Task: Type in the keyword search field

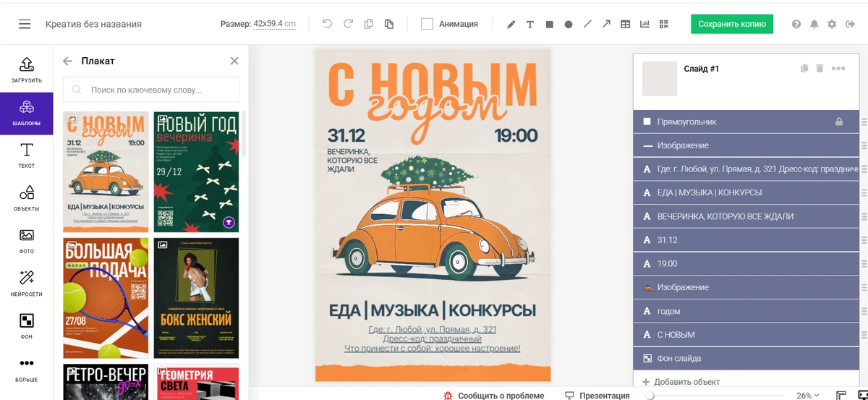Action: (x=159, y=90)
